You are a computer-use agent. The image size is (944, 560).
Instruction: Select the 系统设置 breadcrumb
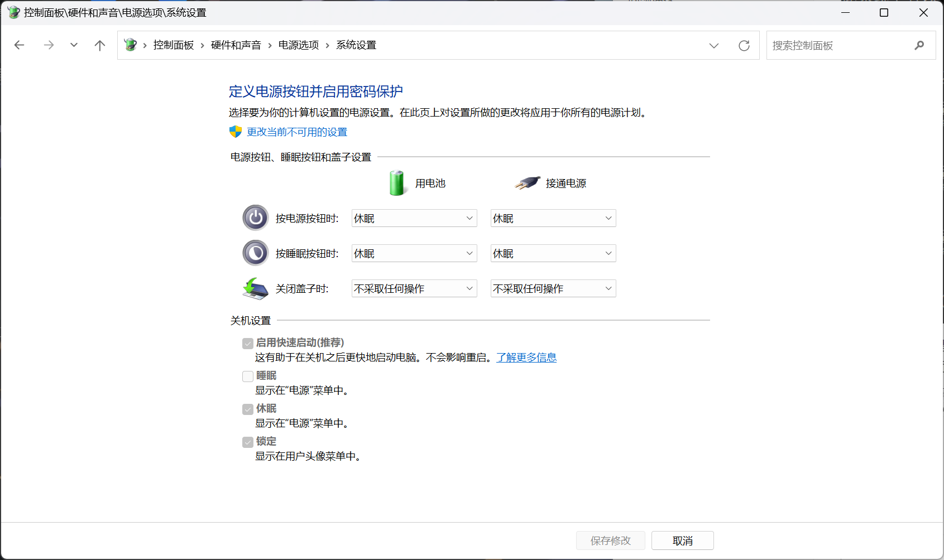(356, 45)
